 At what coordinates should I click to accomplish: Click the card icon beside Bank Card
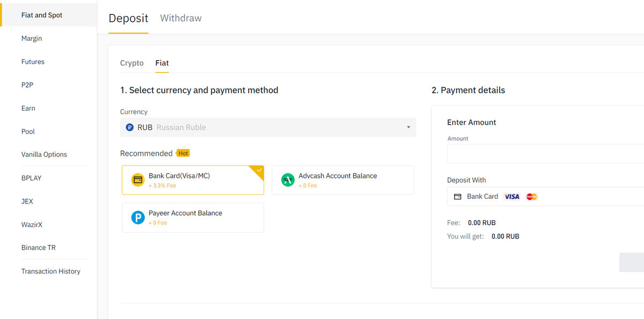pyautogui.click(x=458, y=197)
